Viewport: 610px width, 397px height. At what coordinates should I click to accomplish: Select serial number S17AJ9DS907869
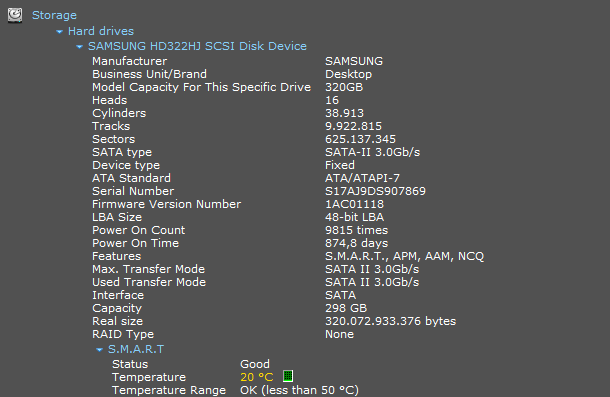[x=375, y=191]
